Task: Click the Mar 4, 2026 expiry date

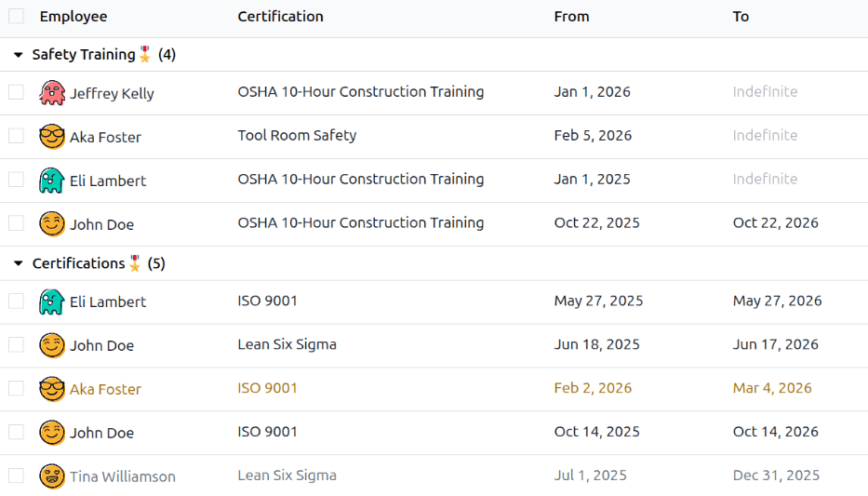Action: (772, 388)
